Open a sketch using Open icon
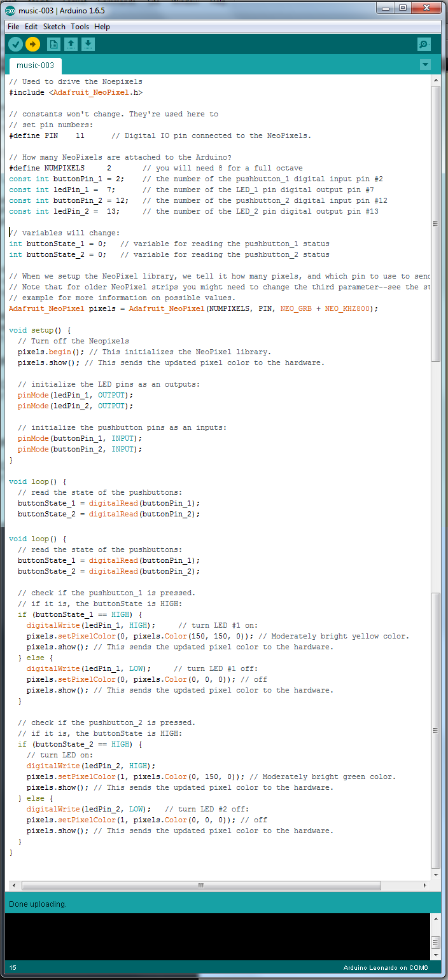The height and width of the screenshot is (980, 448). click(x=71, y=44)
